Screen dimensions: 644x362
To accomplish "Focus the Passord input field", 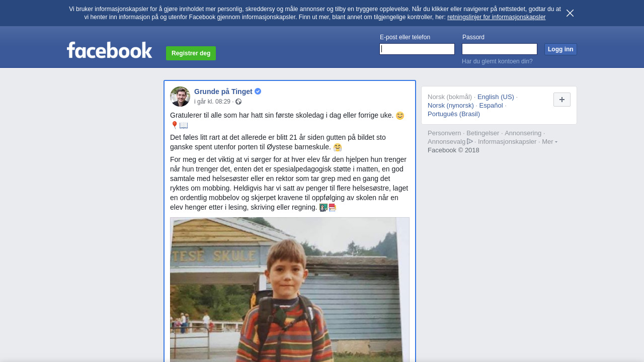I will tap(500, 49).
